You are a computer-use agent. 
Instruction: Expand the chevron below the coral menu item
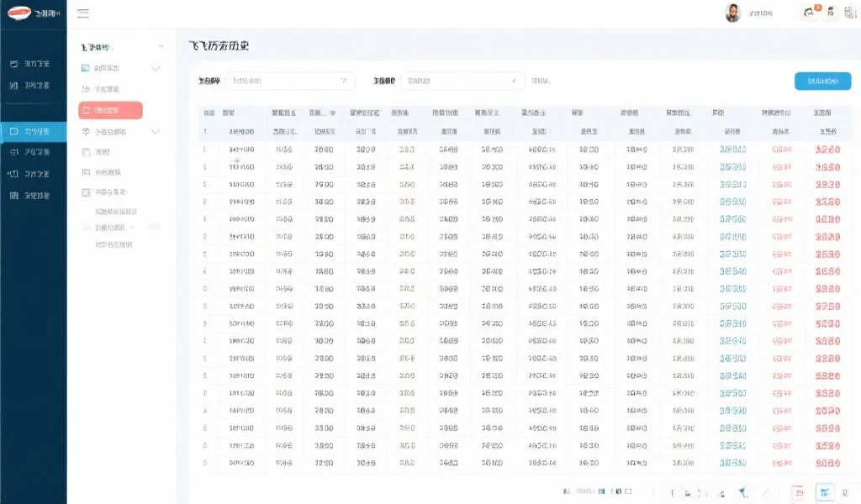[156, 132]
